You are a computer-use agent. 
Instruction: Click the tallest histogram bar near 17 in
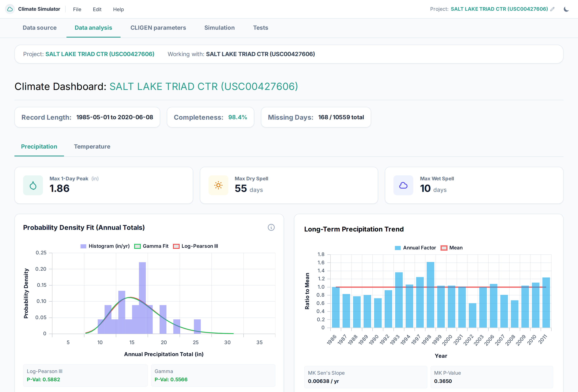click(142, 298)
